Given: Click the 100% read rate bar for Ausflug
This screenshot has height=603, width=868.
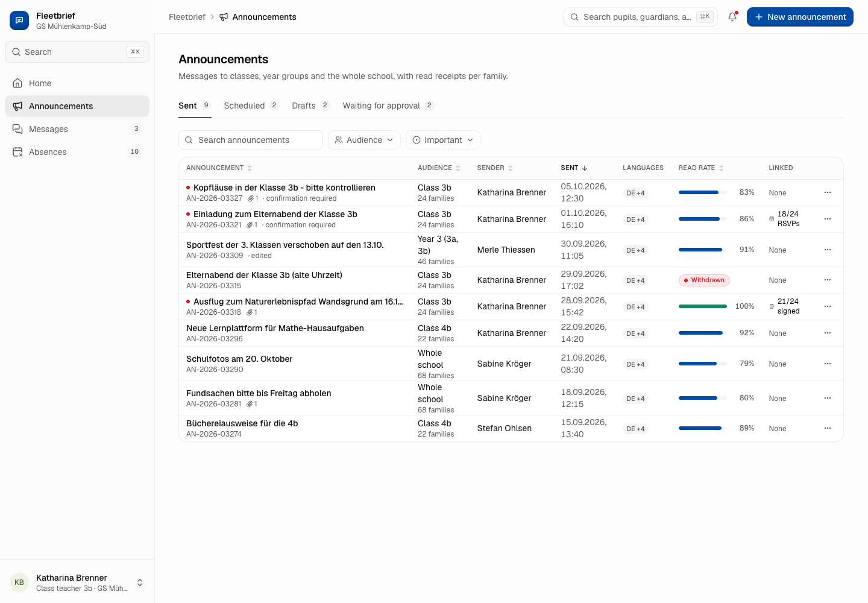Looking at the screenshot, I should [702, 306].
